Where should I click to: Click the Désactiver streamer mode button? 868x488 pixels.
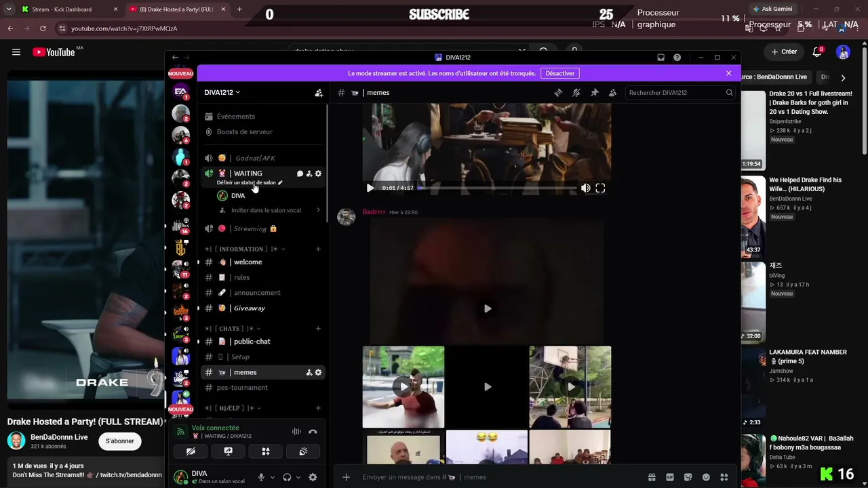pos(560,73)
